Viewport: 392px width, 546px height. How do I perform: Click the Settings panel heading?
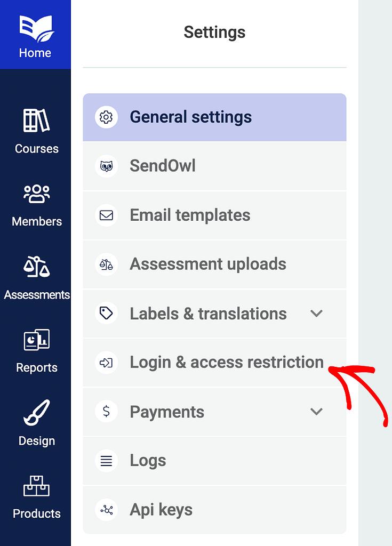[x=214, y=32]
